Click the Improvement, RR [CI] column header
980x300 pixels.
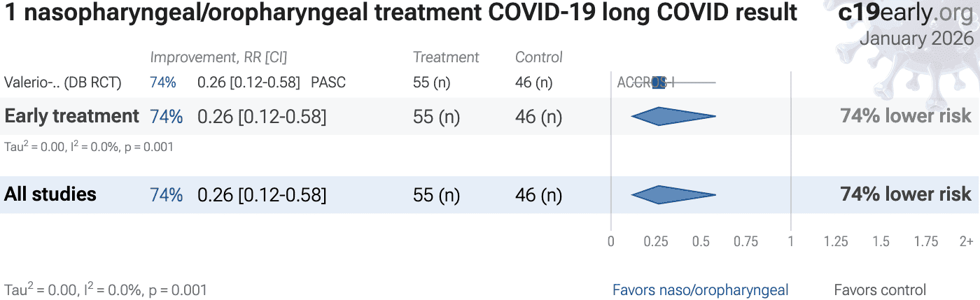218,57
